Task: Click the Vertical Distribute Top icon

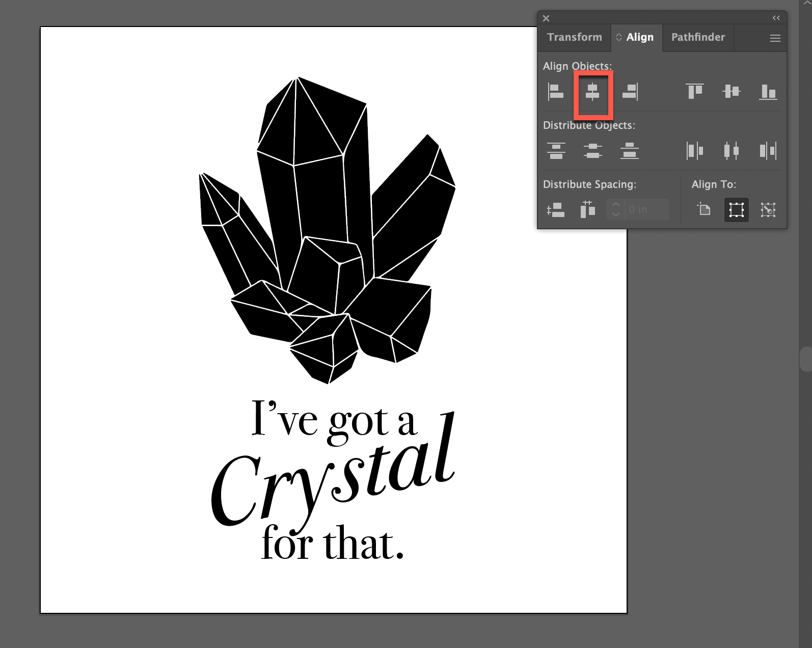Action: pos(556,151)
